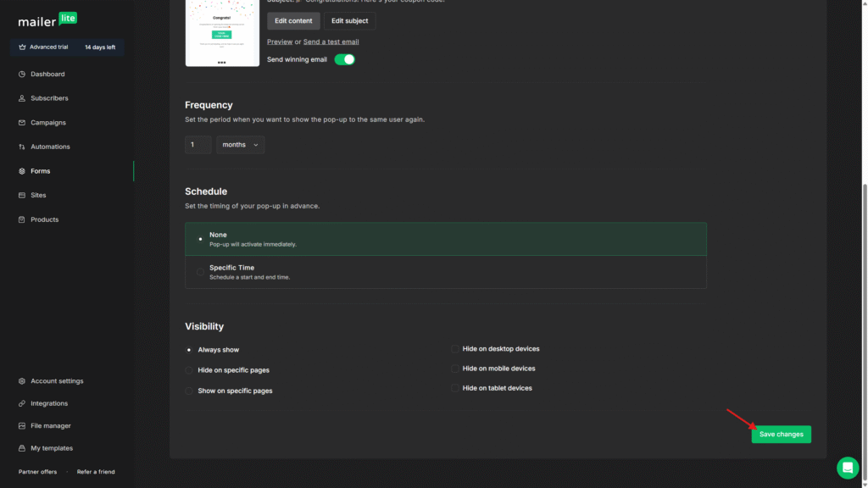This screenshot has width=868, height=488.
Task: Select the Specific Time schedule option
Action: 201,272
